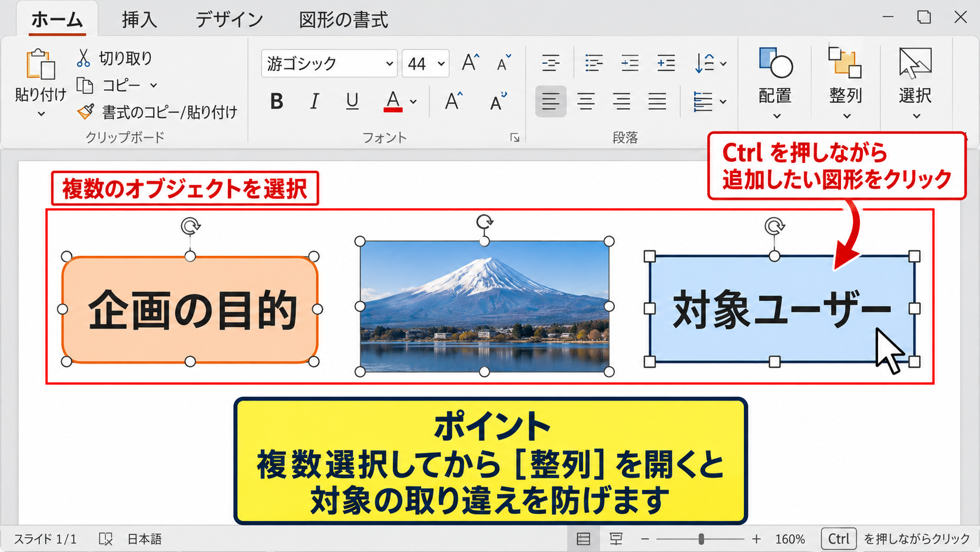Image resolution: width=980 pixels, height=552 pixels.
Task: Click the bulleted list icon
Action: click(594, 63)
